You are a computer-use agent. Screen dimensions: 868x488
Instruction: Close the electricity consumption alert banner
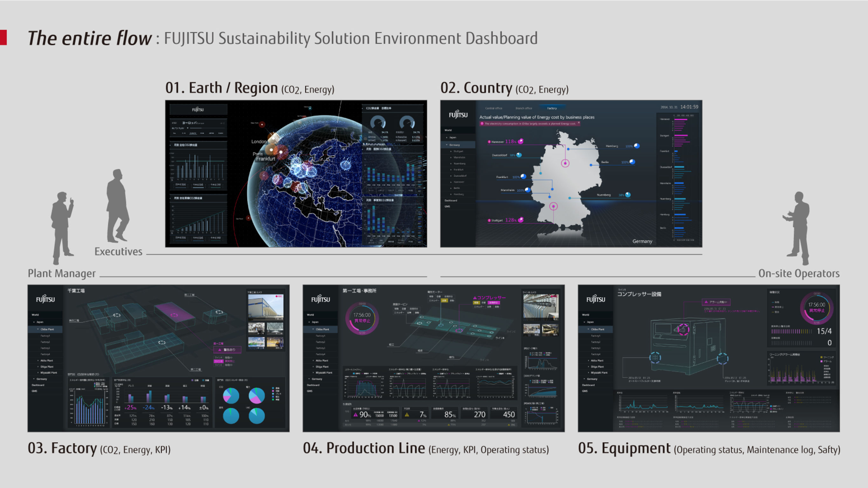click(579, 123)
